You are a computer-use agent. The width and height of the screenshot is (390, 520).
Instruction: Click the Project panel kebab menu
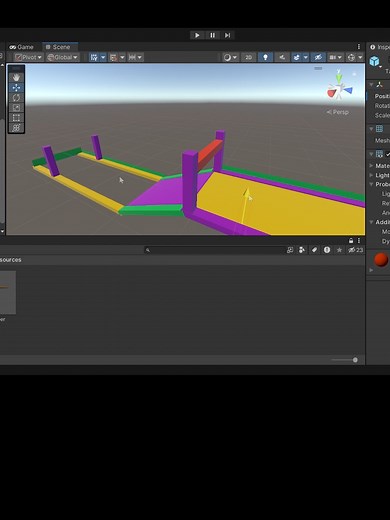tap(359, 240)
